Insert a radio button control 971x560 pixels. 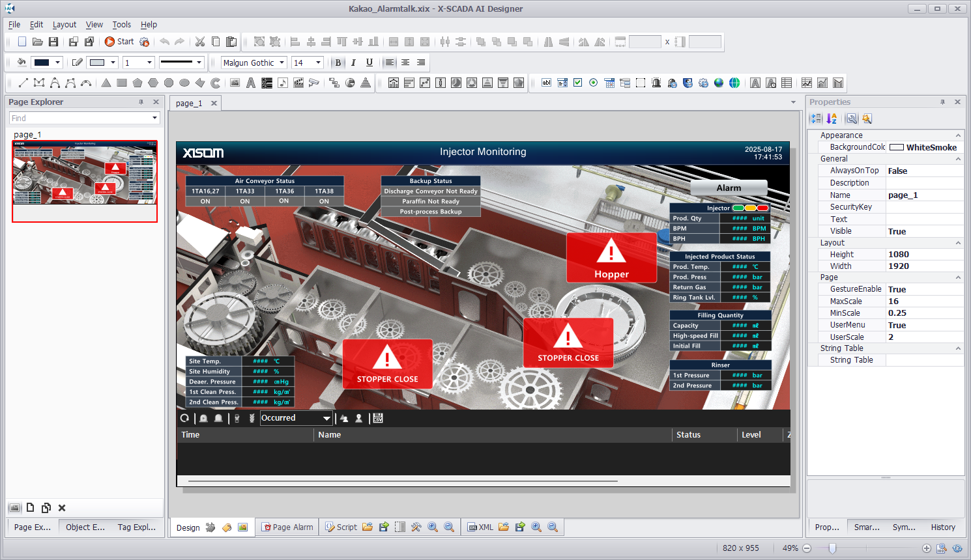point(594,83)
